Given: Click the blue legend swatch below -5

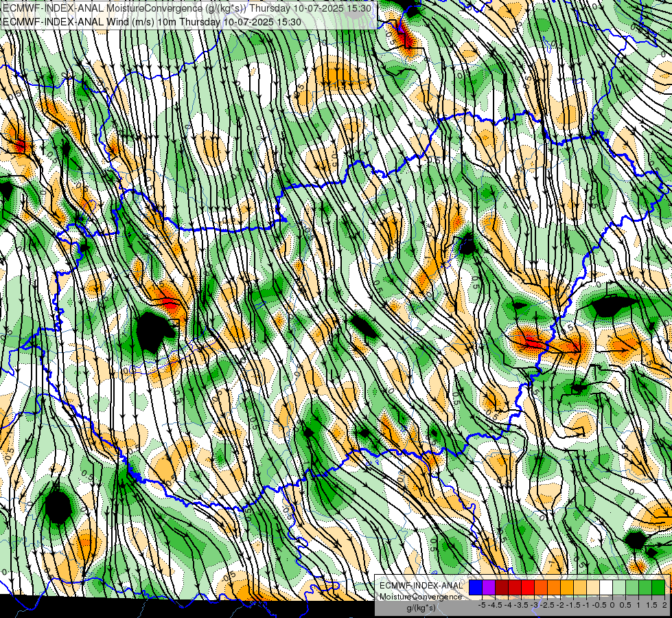Looking at the screenshot, I should coord(476,588).
